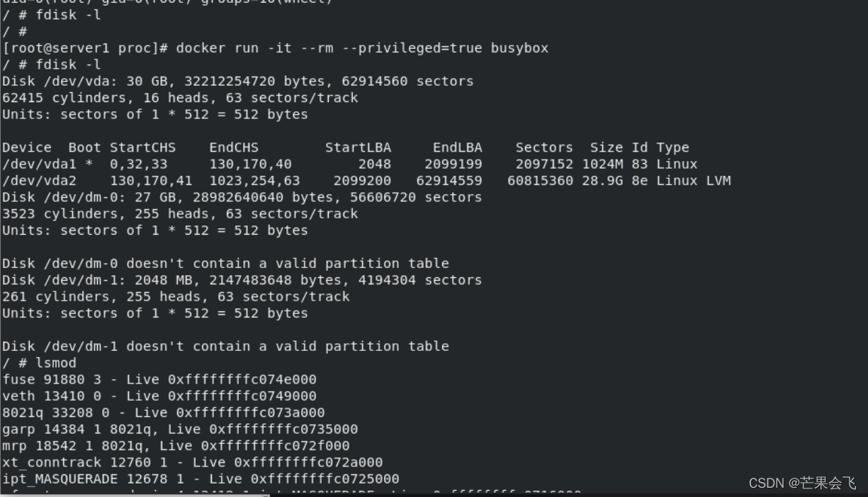Click the CSDN watermark text
This screenshot has height=497, width=868.
[x=803, y=484]
